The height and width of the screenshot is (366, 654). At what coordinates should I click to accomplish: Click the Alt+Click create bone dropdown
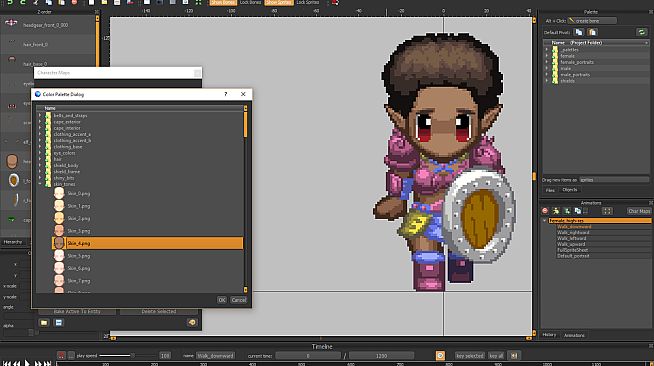pos(592,20)
